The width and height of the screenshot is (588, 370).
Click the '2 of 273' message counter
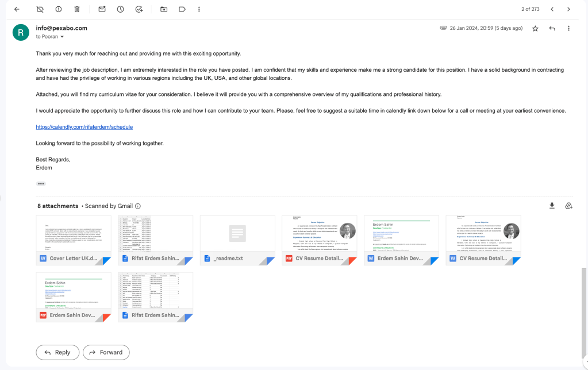[531, 9]
